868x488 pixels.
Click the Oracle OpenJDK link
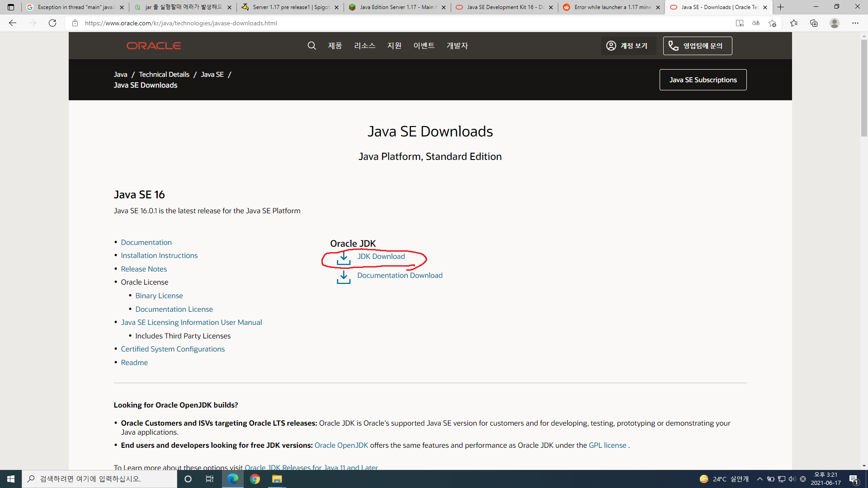click(x=341, y=446)
